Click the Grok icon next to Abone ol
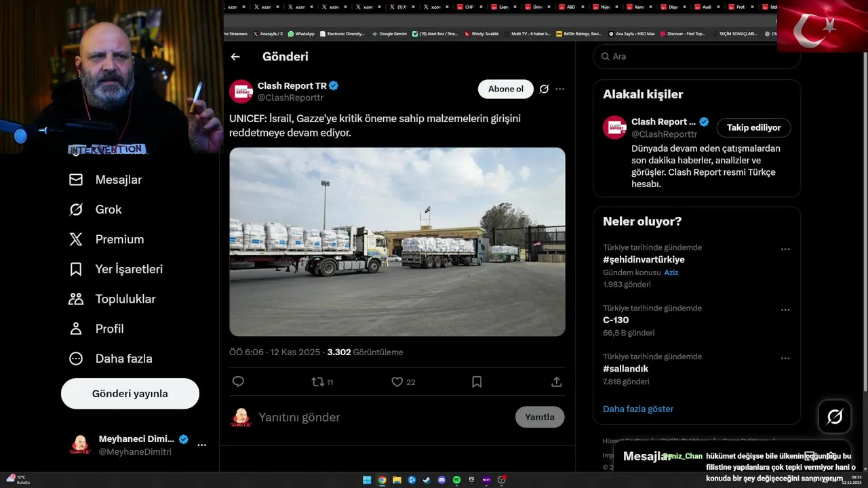This screenshot has height=488, width=868. click(x=544, y=89)
